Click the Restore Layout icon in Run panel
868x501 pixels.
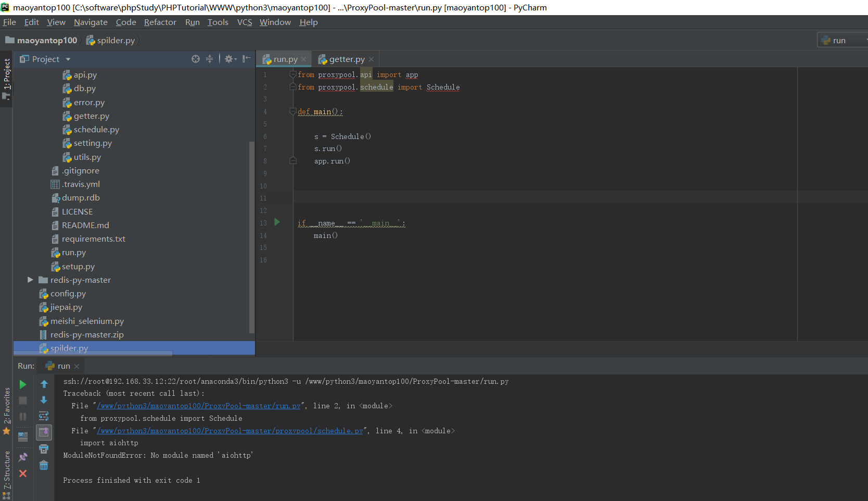click(23, 436)
